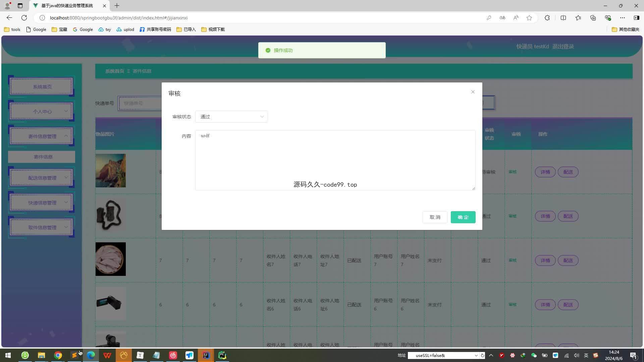Expand 取件信息管理 sidebar menu
The height and width of the screenshot is (362, 644).
click(x=42, y=228)
